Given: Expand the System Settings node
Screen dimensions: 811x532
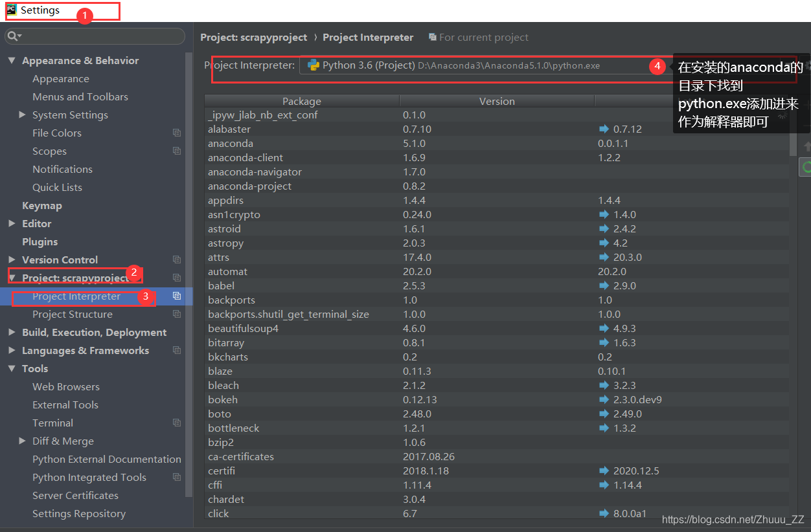Looking at the screenshot, I should click(23, 115).
